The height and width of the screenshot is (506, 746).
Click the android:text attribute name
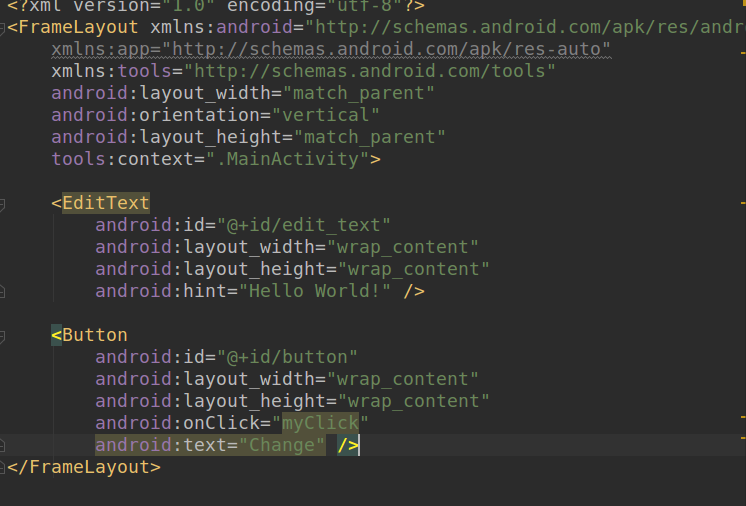click(x=160, y=445)
